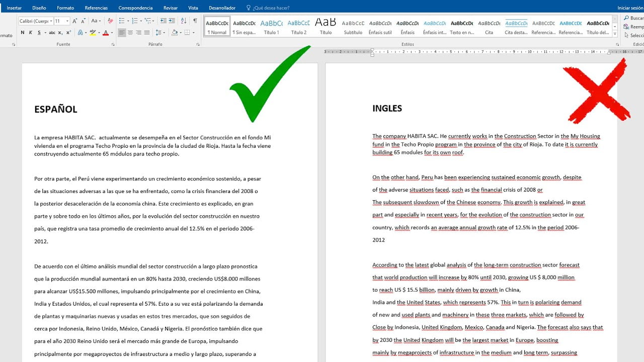Viewport: 644px width, 362px height.
Task: Toggle bold (N) formatting
Action: click(x=23, y=33)
